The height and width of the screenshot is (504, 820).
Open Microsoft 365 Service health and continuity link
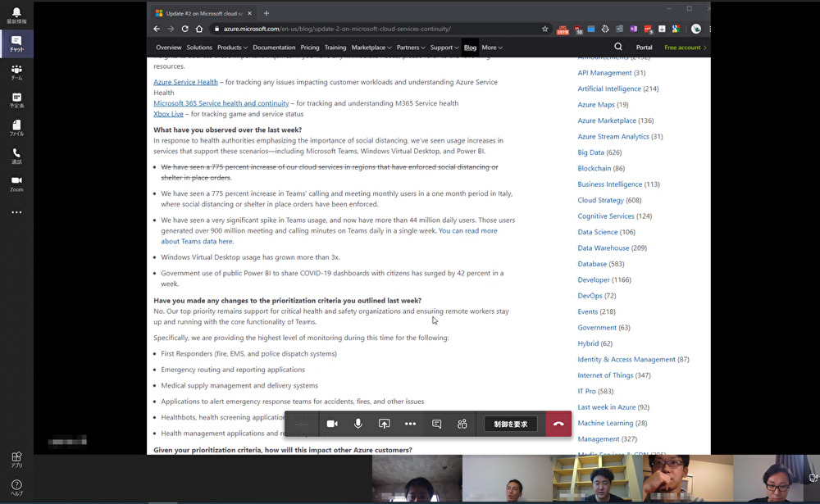[x=221, y=103]
